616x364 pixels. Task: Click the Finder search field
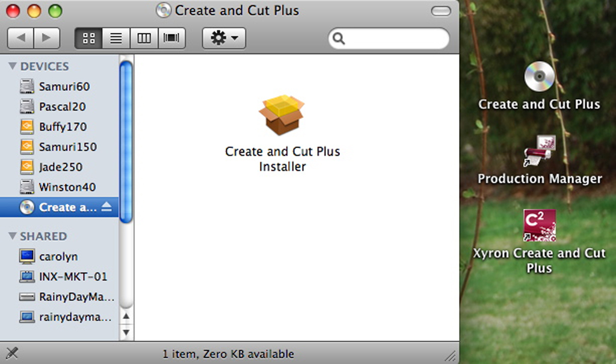tap(389, 39)
